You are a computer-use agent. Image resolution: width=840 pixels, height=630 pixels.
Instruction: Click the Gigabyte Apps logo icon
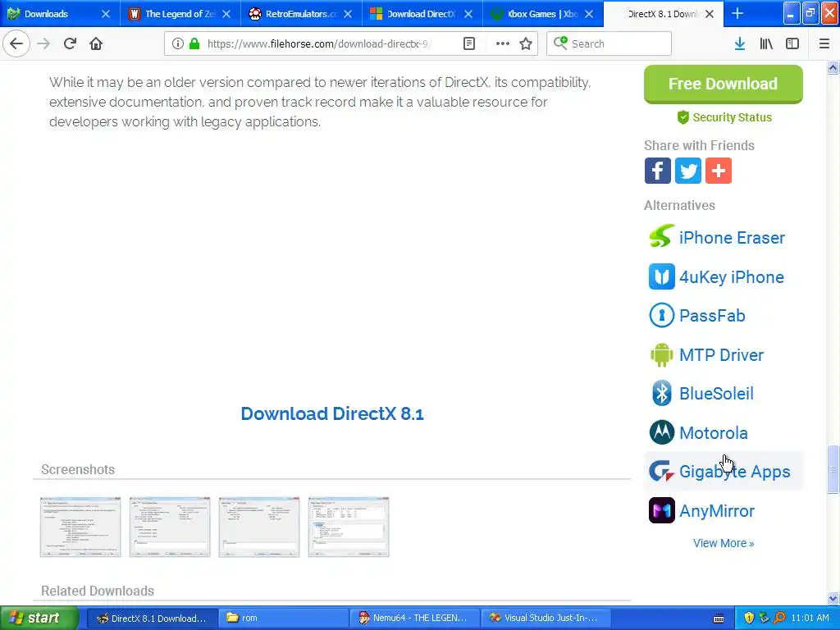tap(662, 472)
